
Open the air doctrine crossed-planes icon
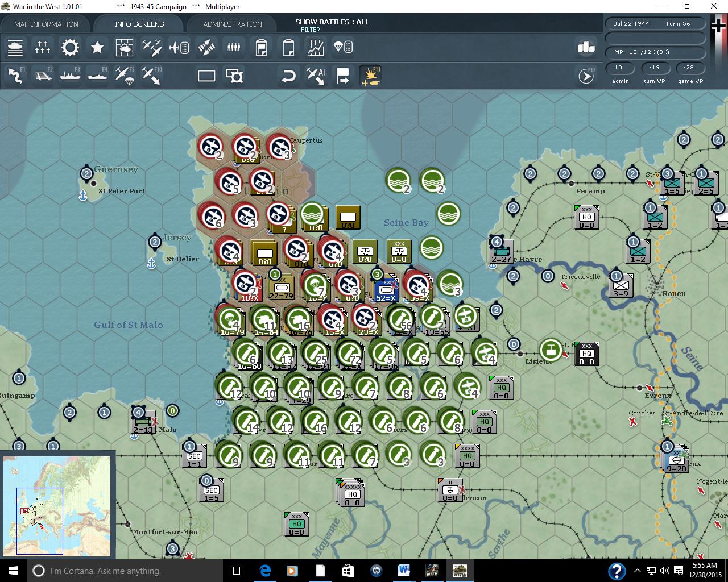coord(152,47)
